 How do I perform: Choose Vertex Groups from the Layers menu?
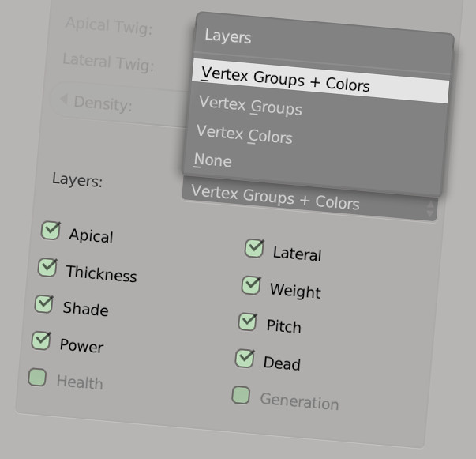tap(249, 106)
